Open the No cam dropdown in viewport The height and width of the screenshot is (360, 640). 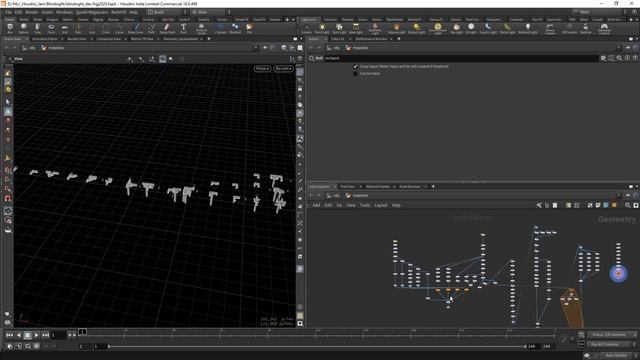click(x=283, y=69)
